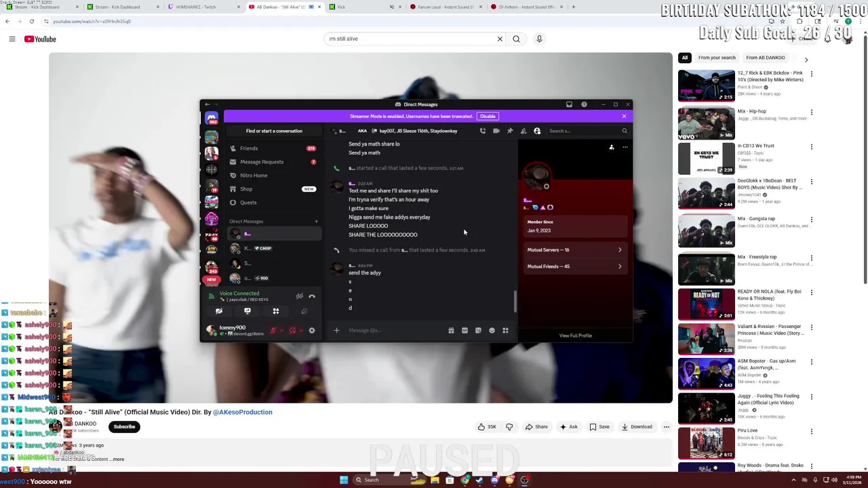Start a voice call in the Discord DM
This screenshot has height=488, width=868.
tap(483, 131)
